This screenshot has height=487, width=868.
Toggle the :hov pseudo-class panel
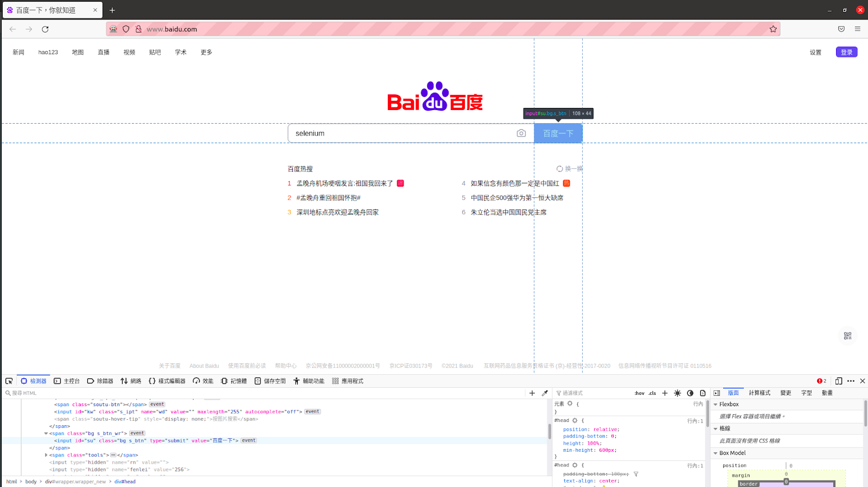tap(640, 393)
